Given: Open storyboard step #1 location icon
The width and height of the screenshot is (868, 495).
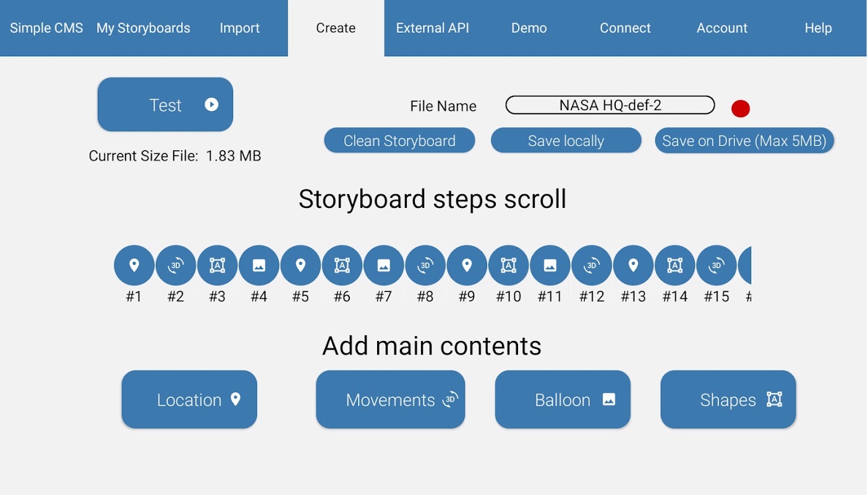Looking at the screenshot, I should tap(134, 265).
